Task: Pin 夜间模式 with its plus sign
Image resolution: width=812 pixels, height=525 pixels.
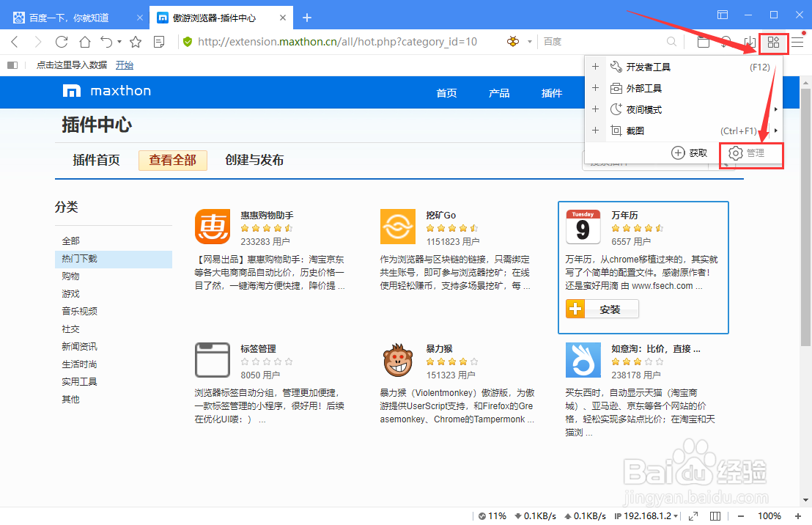Action: click(596, 109)
